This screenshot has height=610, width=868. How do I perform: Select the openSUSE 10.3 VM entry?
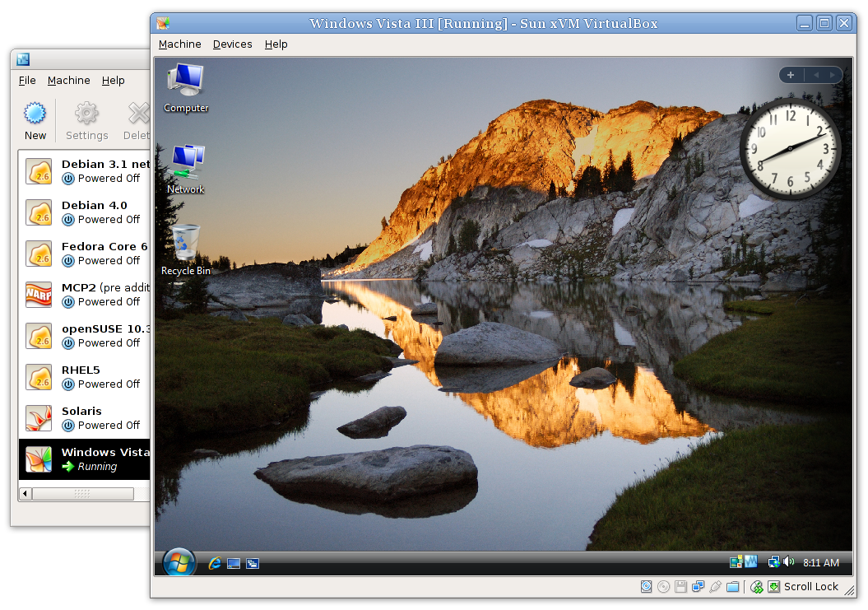point(85,336)
